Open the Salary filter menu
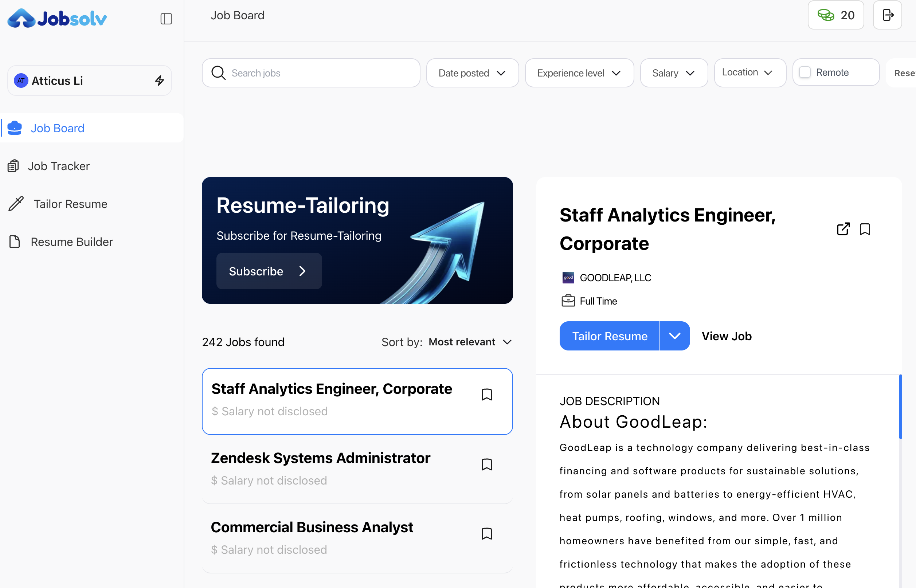The image size is (916, 588). [x=674, y=73]
